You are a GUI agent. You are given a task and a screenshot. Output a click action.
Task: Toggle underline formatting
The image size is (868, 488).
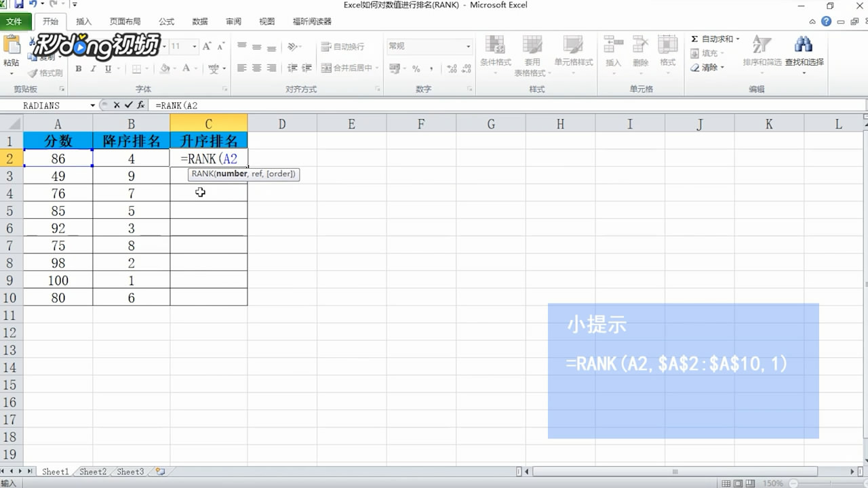[x=107, y=68]
